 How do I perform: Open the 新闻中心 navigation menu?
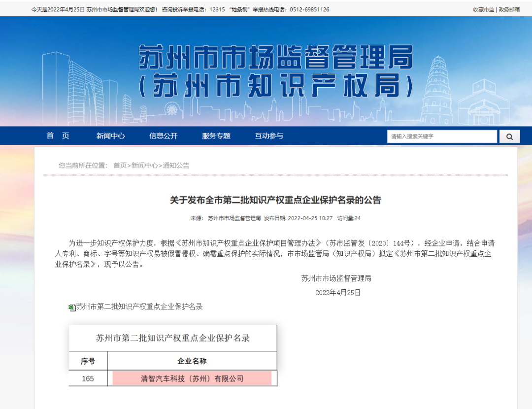(x=111, y=136)
